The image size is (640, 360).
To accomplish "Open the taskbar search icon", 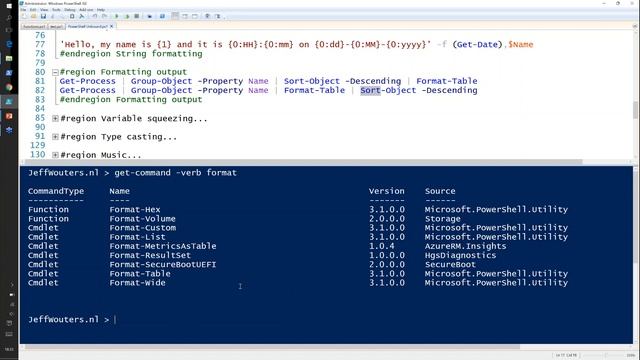I will pos(9,18).
